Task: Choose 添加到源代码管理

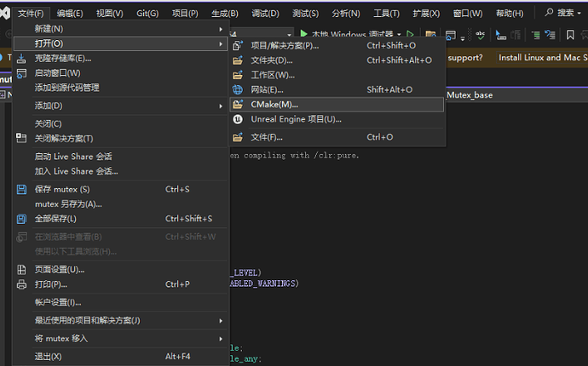Action: click(x=66, y=88)
